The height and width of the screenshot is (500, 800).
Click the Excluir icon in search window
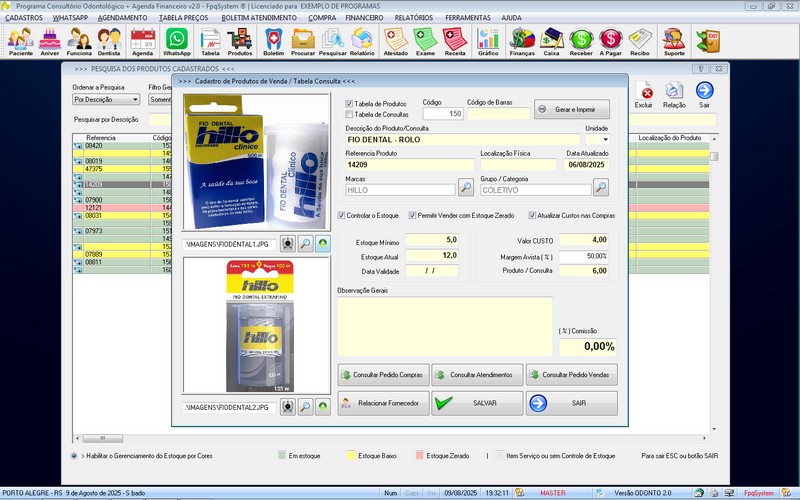click(644, 94)
